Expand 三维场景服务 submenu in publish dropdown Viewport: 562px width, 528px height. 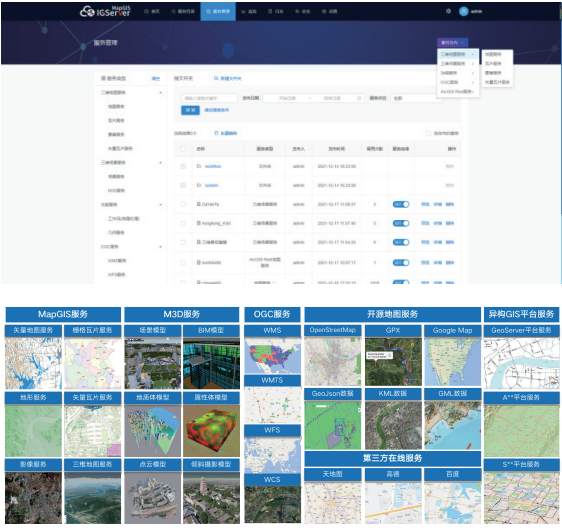(x=458, y=63)
